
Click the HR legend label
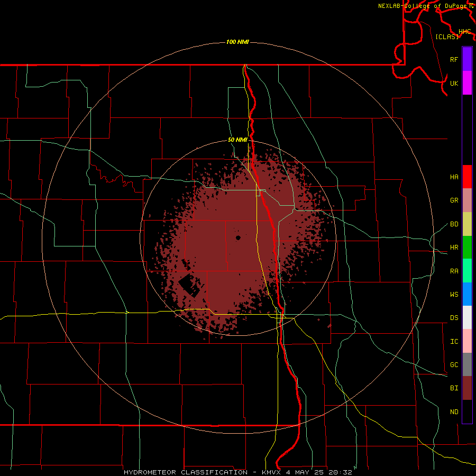click(x=454, y=248)
